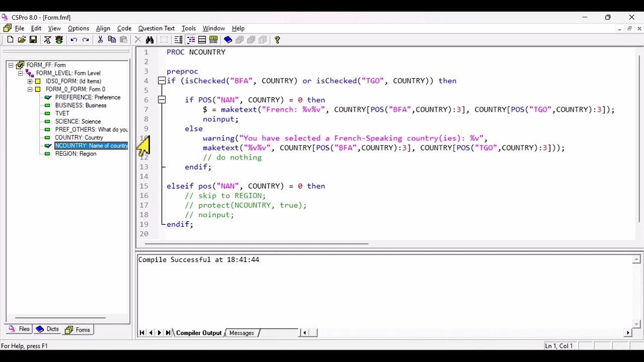This screenshot has height=362, width=644.
Task: Click the three-row list view toolbar icon
Action: (x=202, y=40)
